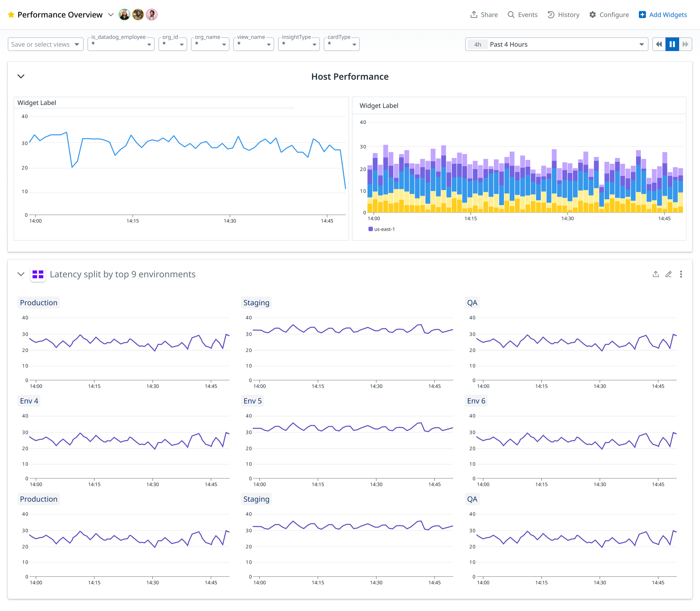
Task: Open Save or select views dropdown
Action: click(45, 44)
